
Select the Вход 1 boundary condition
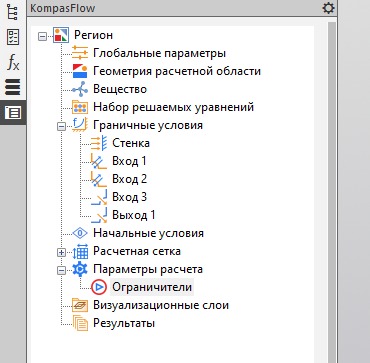click(x=129, y=161)
